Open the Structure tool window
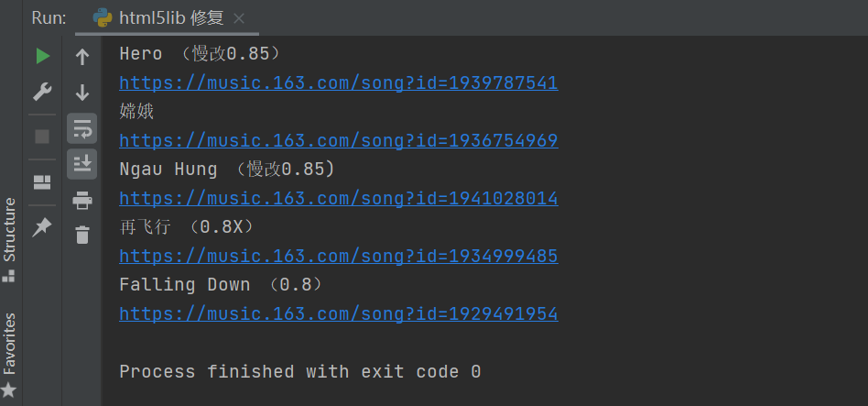Screen dimensions: 868x406 coord(9,239)
